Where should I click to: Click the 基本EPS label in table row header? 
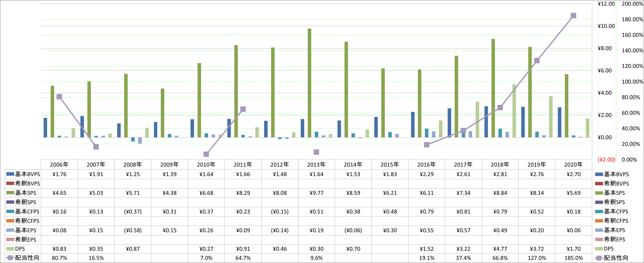click(x=26, y=230)
